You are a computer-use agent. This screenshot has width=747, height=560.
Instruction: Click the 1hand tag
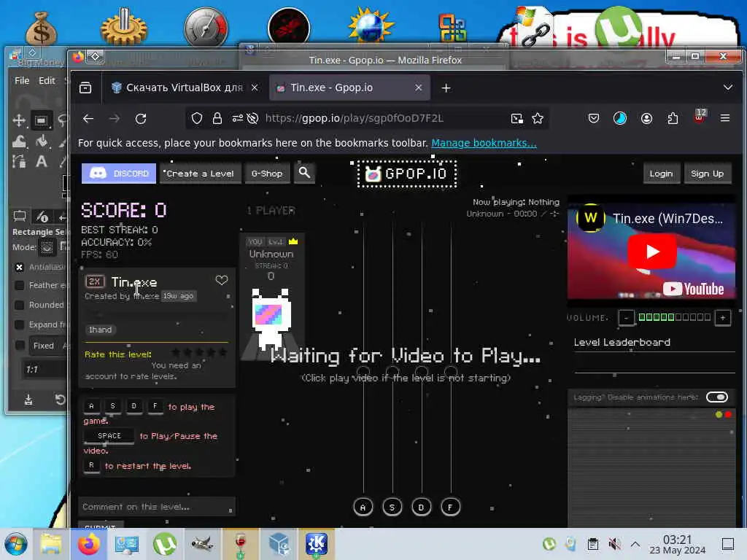[x=100, y=330]
